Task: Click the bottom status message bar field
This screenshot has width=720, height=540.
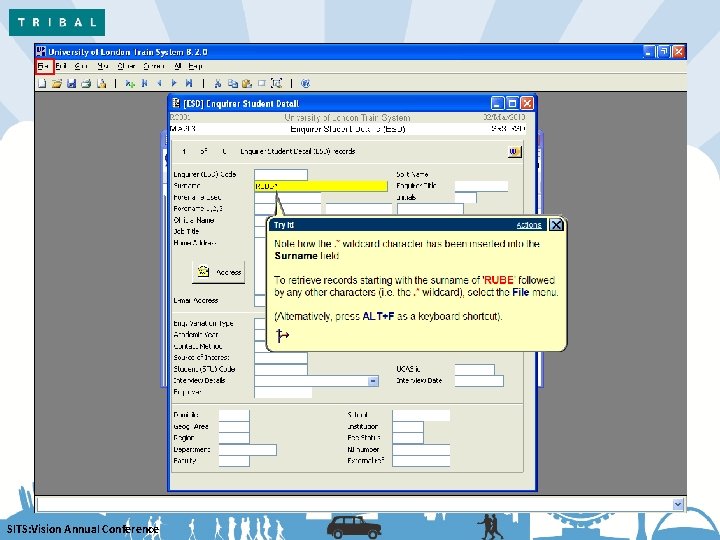Action: 354,505
